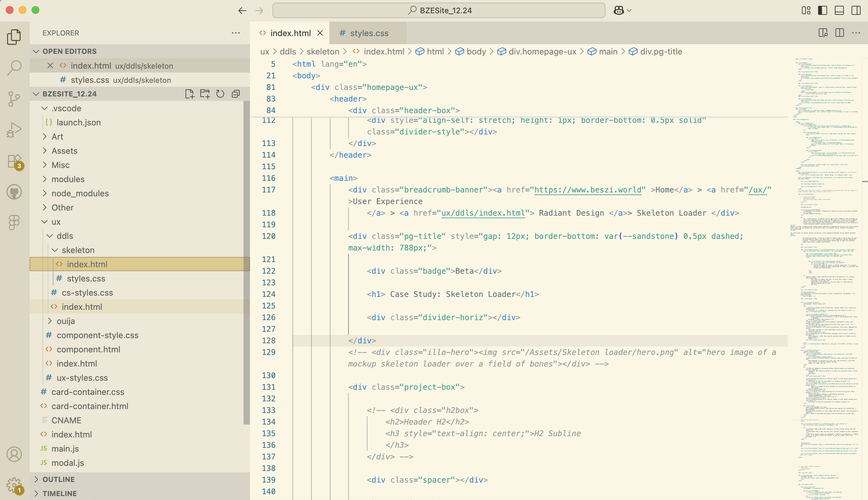This screenshot has height=500, width=868.
Task: Open the Search view
Action: [x=14, y=67]
